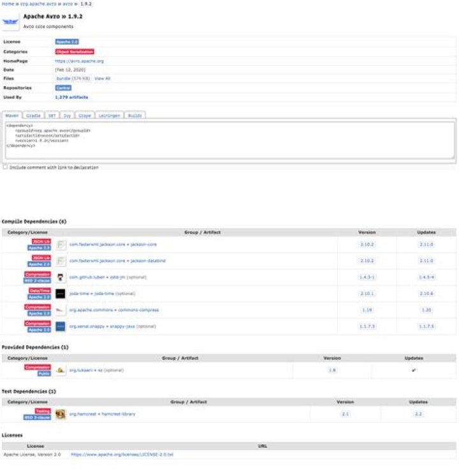Open org.apache.avro in the breadcrumb
This screenshot has width=459, height=476.
(x=38, y=4)
